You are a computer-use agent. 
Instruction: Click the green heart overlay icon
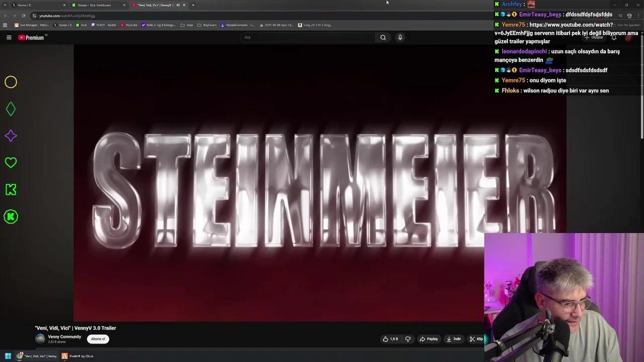(11, 162)
